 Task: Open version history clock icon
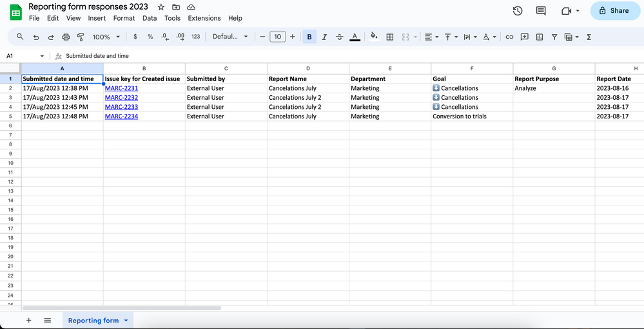coord(518,11)
